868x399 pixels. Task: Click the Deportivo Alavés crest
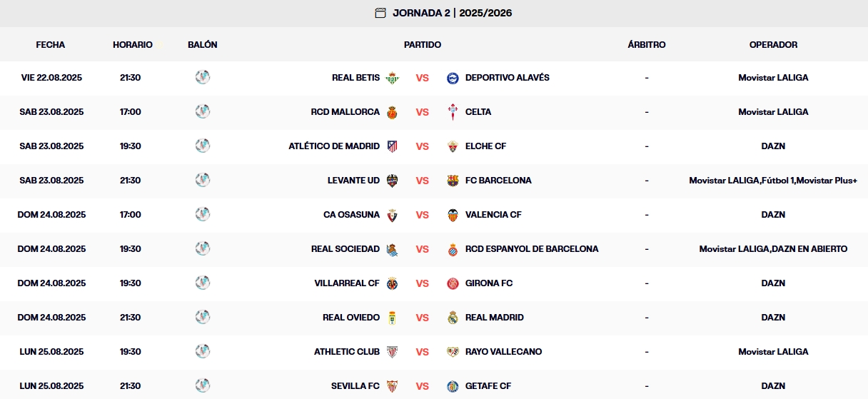[x=453, y=78]
